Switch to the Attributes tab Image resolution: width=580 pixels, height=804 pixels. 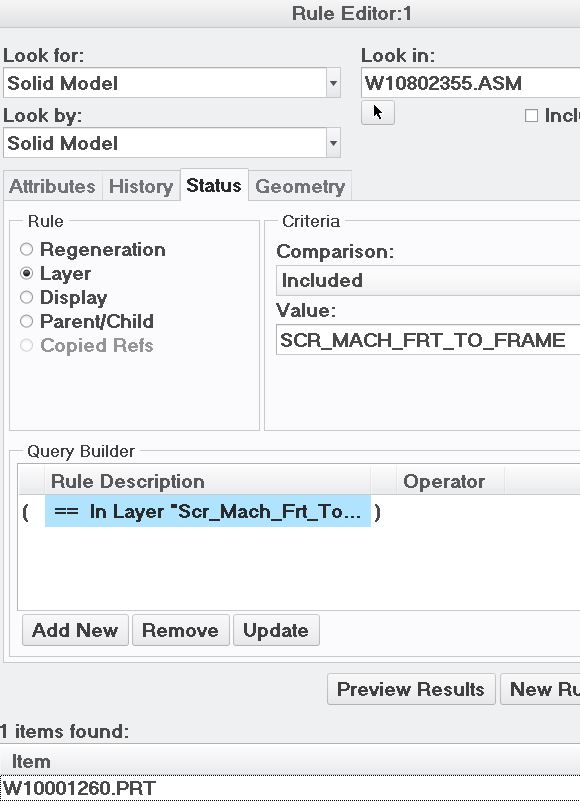click(x=52, y=186)
